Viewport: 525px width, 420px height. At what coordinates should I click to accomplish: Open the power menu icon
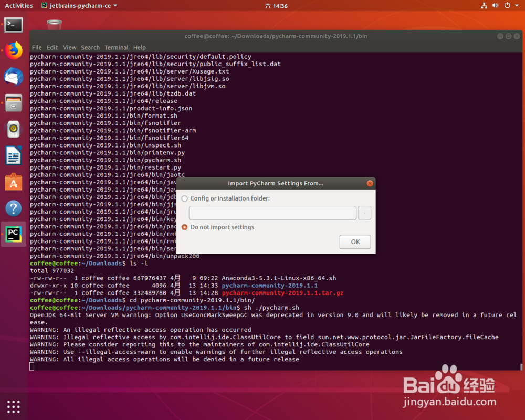click(x=507, y=6)
